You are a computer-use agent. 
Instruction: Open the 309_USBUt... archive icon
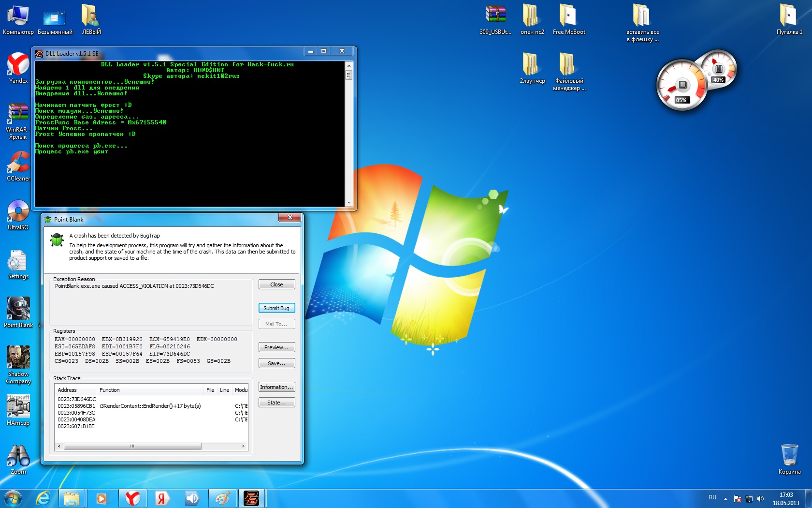[495, 19]
